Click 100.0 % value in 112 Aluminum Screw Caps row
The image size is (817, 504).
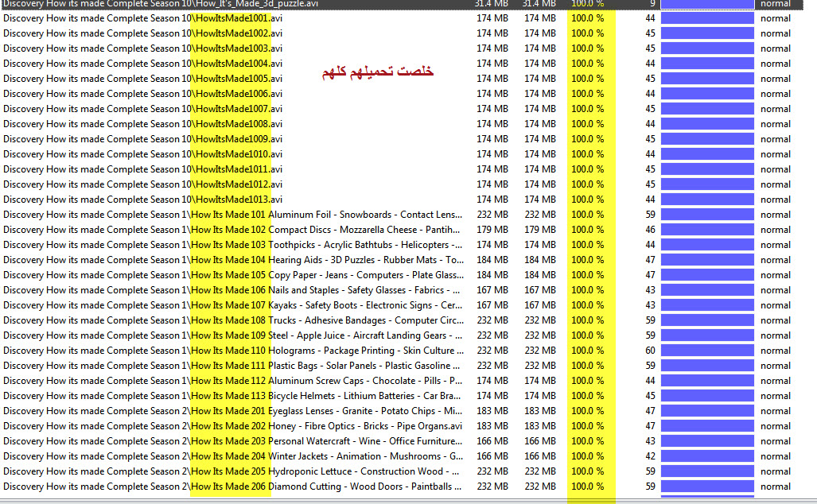[588, 381]
